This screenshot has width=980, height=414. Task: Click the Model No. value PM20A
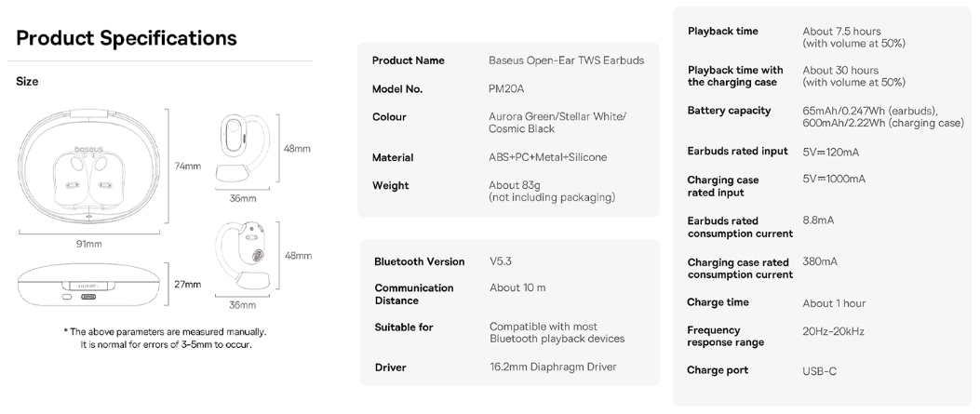pyautogui.click(x=506, y=89)
